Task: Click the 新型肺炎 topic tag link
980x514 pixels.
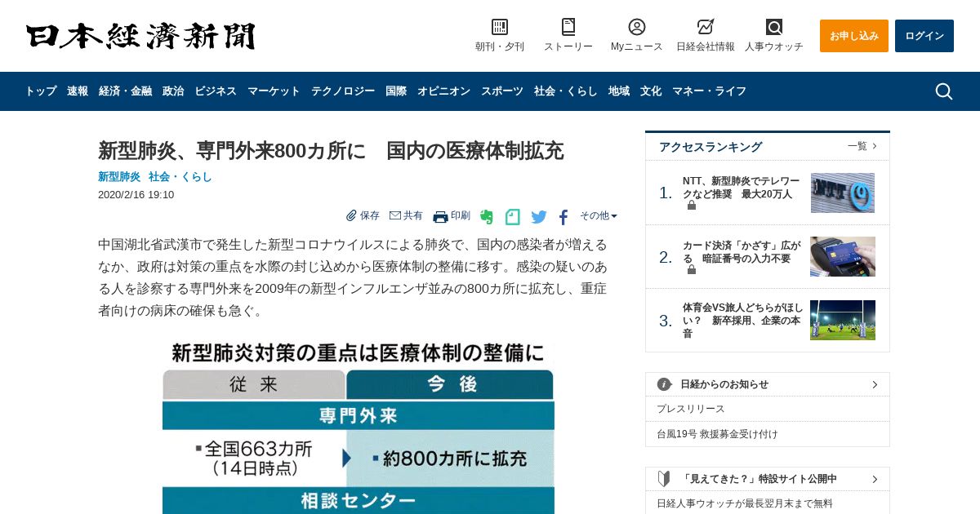Action: coord(119,176)
